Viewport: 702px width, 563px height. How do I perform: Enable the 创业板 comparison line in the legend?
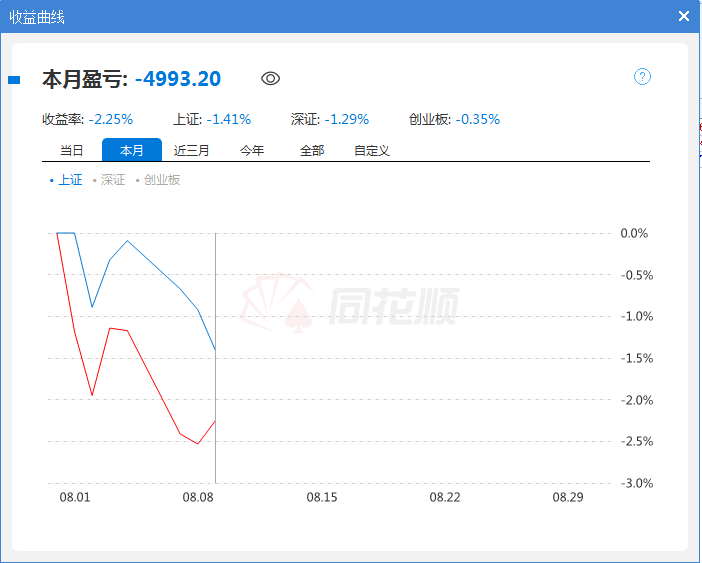[158, 180]
